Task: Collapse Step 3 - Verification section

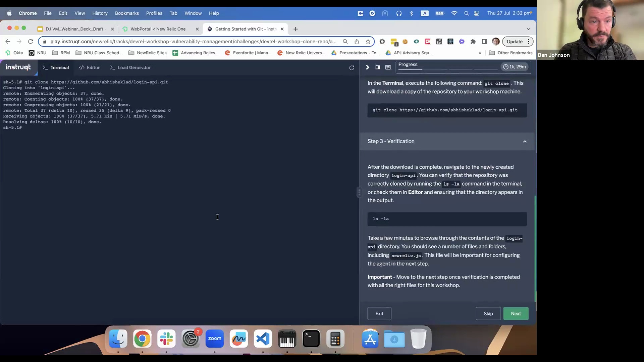Action: [x=525, y=141]
